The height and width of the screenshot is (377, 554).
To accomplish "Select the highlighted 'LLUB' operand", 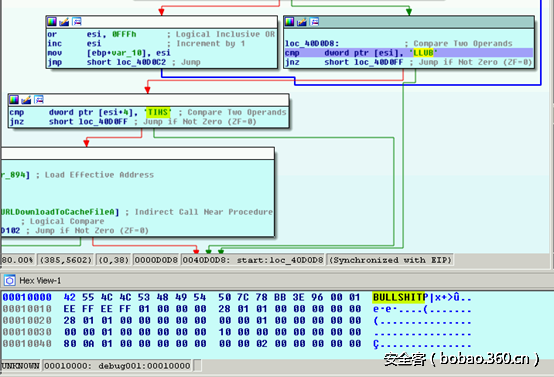I will tap(423, 53).
